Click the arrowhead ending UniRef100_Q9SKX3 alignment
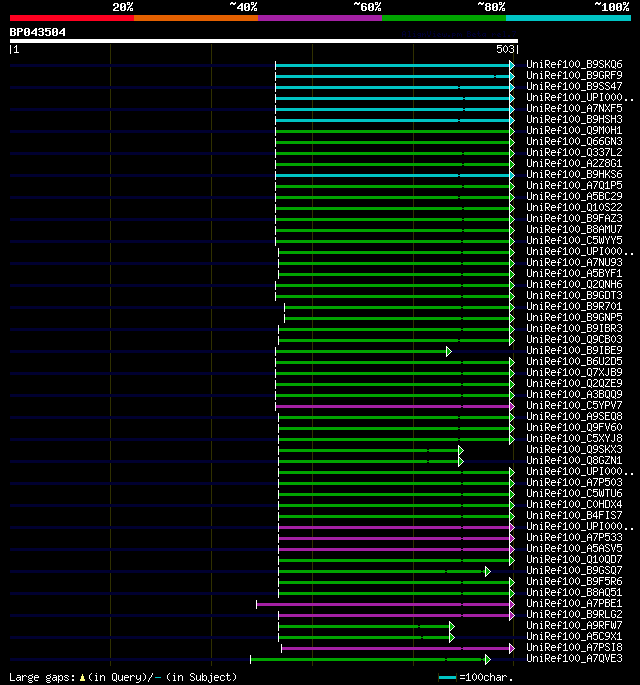 click(x=460, y=450)
